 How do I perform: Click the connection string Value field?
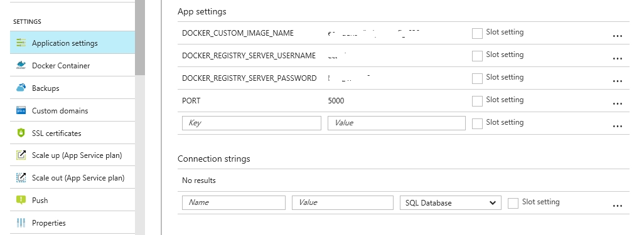[343, 202]
